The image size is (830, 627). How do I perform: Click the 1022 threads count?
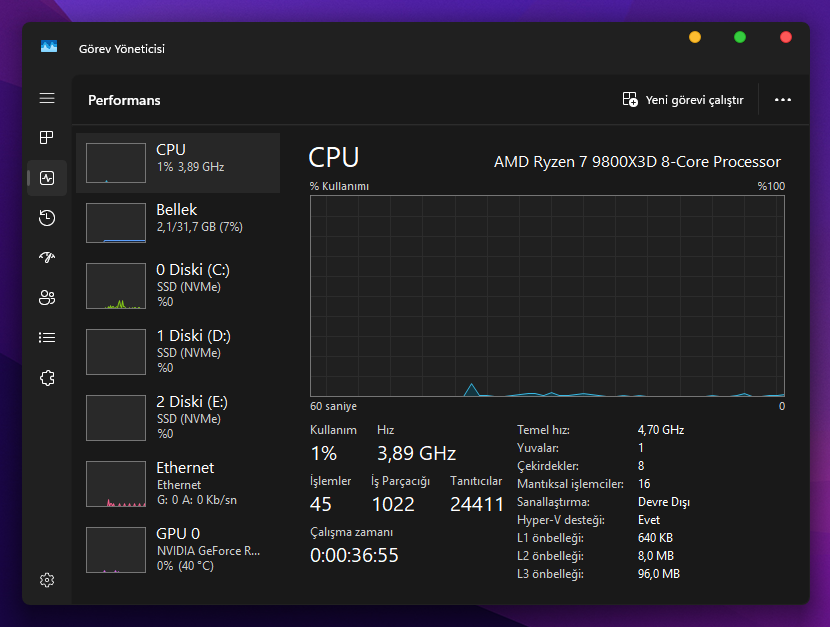[x=393, y=504]
